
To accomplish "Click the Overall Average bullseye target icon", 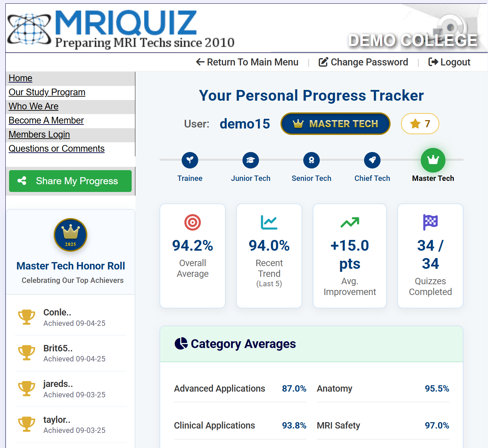I will click(x=192, y=222).
